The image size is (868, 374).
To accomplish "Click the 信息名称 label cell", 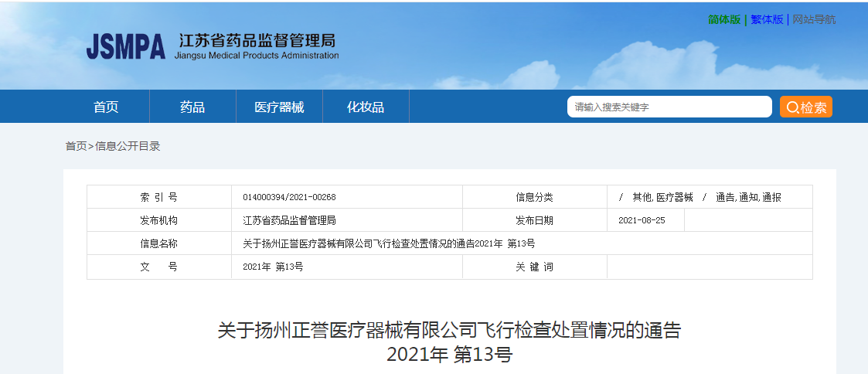I will point(159,243).
